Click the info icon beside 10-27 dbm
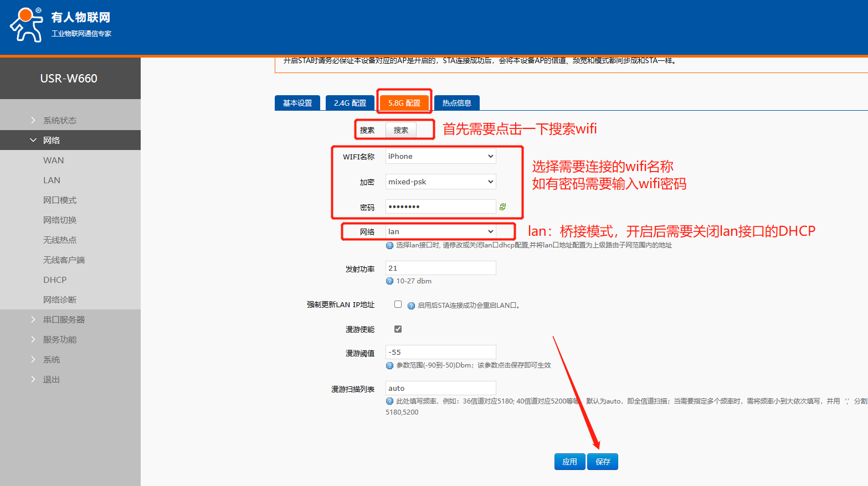The width and height of the screenshot is (868, 486). point(389,281)
